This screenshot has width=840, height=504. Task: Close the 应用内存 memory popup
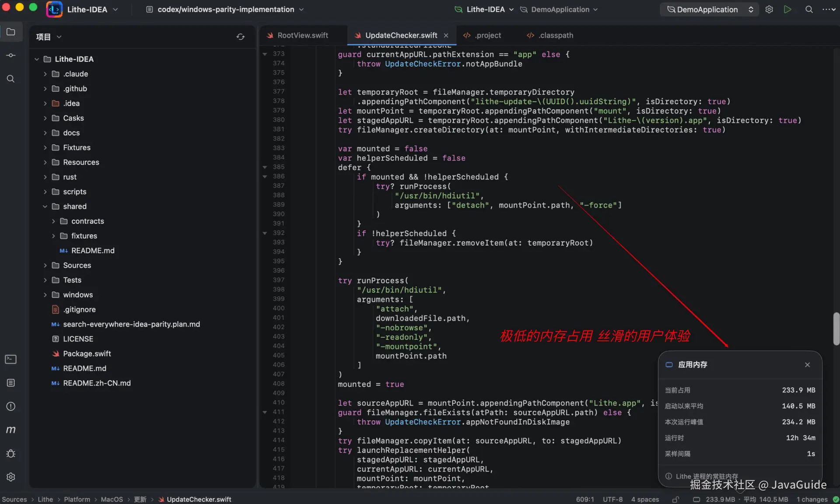click(x=808, y=365)
